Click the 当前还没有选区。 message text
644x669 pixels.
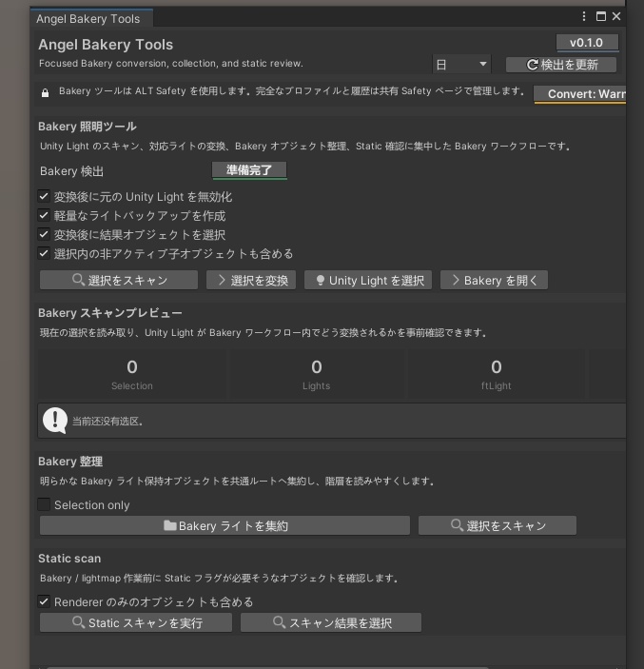pyautogui.click(x=107, y=422)
